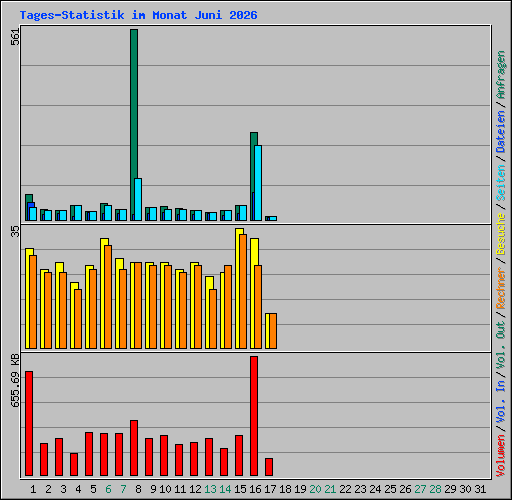Click day label '25' on the x-axis
Screen dimensions: 512x500
390,489
